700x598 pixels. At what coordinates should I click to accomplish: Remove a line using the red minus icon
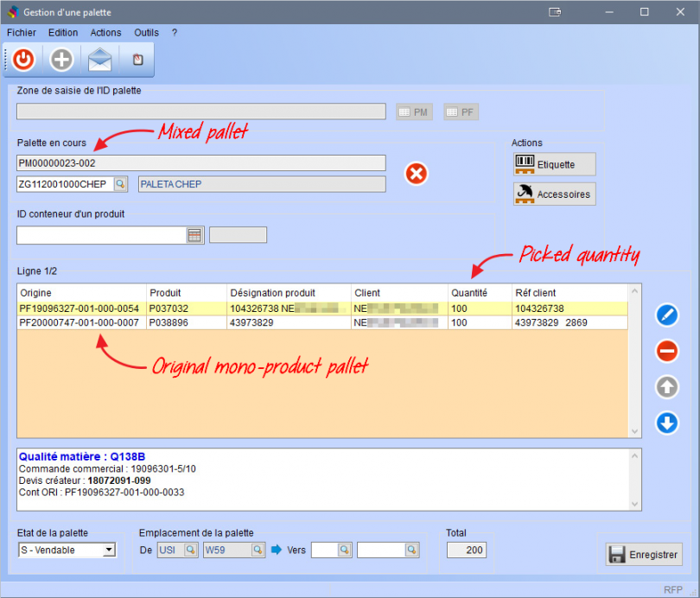[666, 351]
